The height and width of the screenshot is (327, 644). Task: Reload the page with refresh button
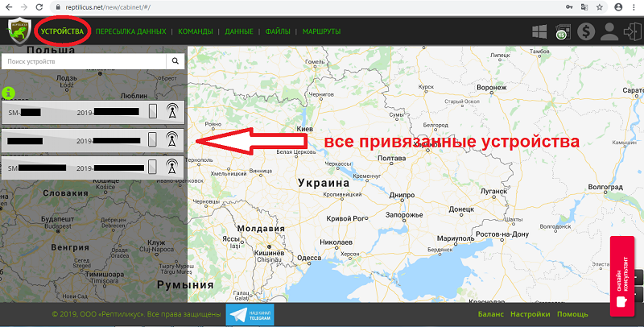(39, 7)
